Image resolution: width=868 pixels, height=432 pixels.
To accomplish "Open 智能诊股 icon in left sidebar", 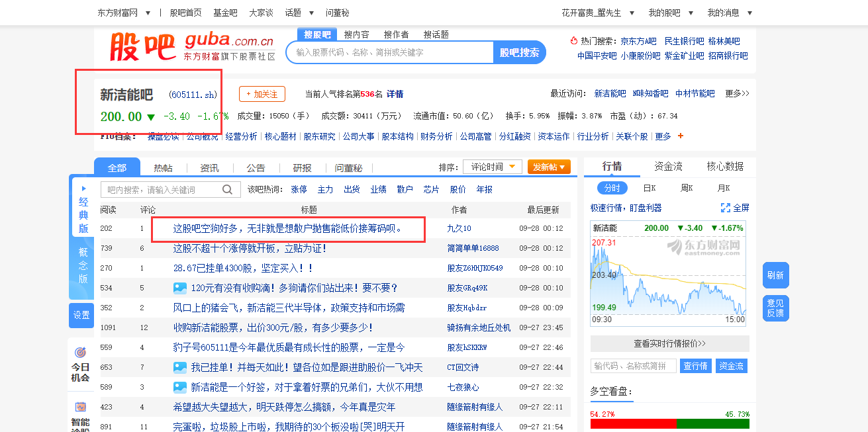I will pos(80,407).
